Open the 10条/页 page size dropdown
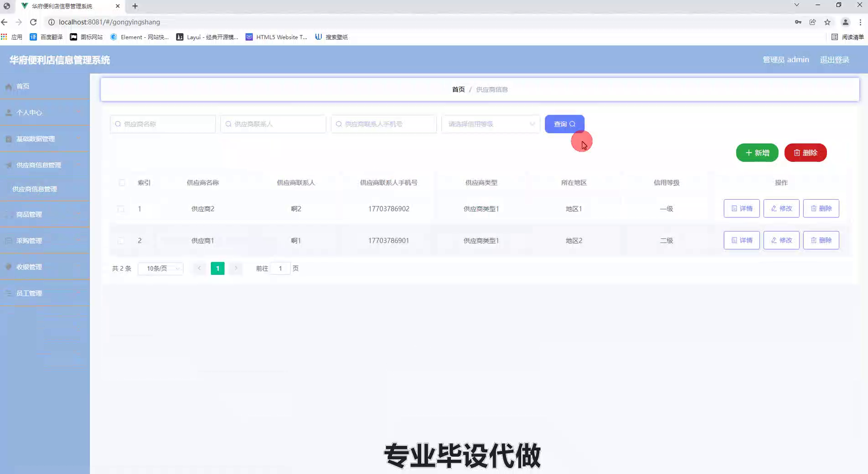The height and width of the screenshot is (474, 868). tap(160, 268)
